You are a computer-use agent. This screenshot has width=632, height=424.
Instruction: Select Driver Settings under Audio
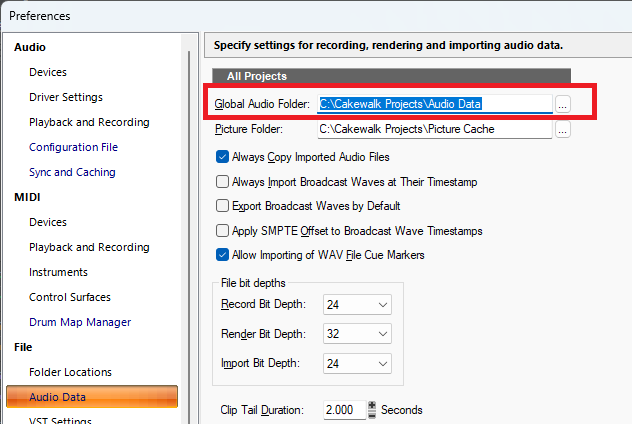(x=66, y=97)
